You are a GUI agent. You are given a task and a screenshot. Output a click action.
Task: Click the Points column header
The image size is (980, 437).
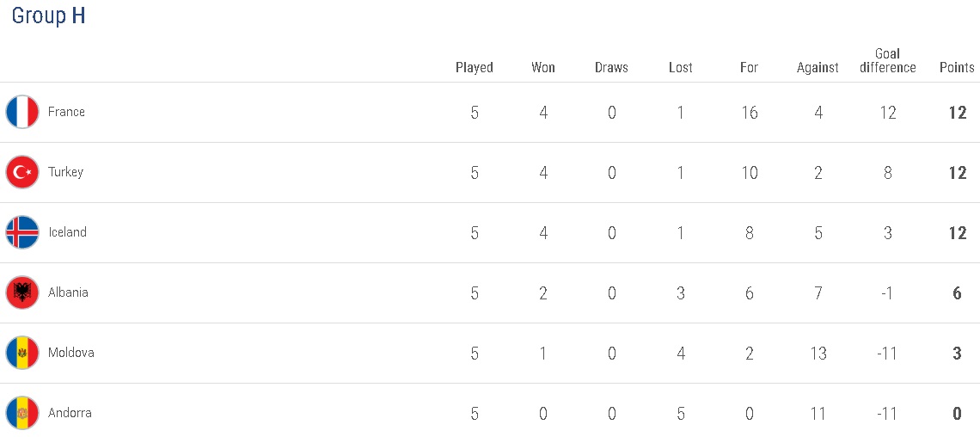(957, 67)
